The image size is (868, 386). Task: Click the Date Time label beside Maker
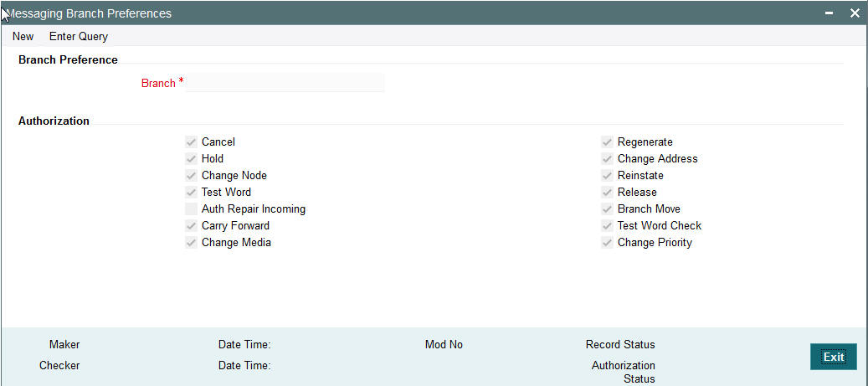click(244, 344)
